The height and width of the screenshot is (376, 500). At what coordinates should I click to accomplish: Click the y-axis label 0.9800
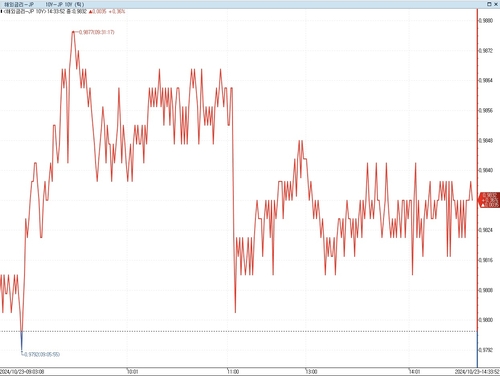(486, 320)
